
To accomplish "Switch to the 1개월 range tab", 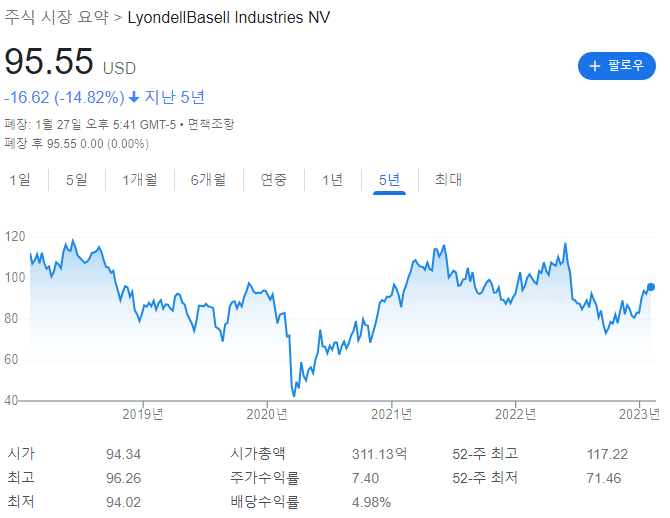I will [x=140, y=180].
